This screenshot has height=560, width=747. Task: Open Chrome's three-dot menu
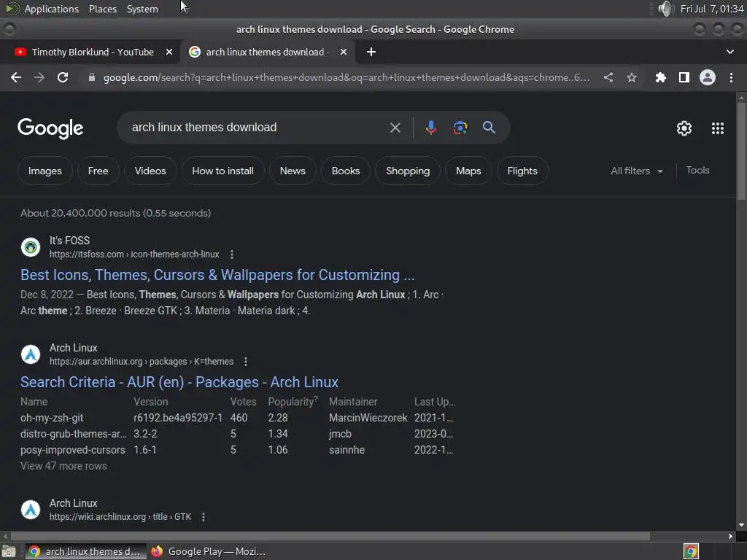[x=731, y=77]
